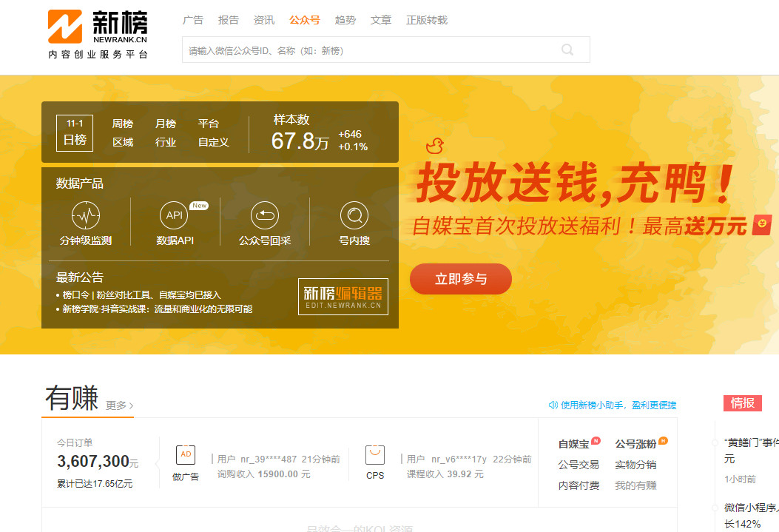This screenshot has width=779, height=532.
Task: Click the 做广告 AD icon
Action: (186, 455)
